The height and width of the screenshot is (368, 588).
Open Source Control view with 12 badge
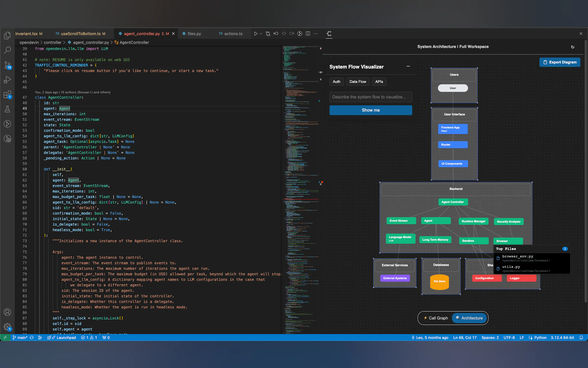(x=7, y=65)
